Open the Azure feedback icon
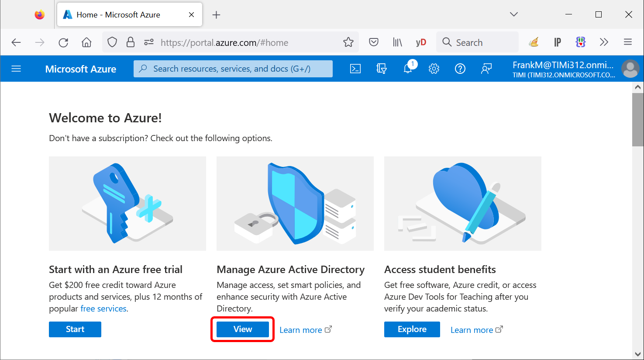The image size is (644, 360). 486,69
